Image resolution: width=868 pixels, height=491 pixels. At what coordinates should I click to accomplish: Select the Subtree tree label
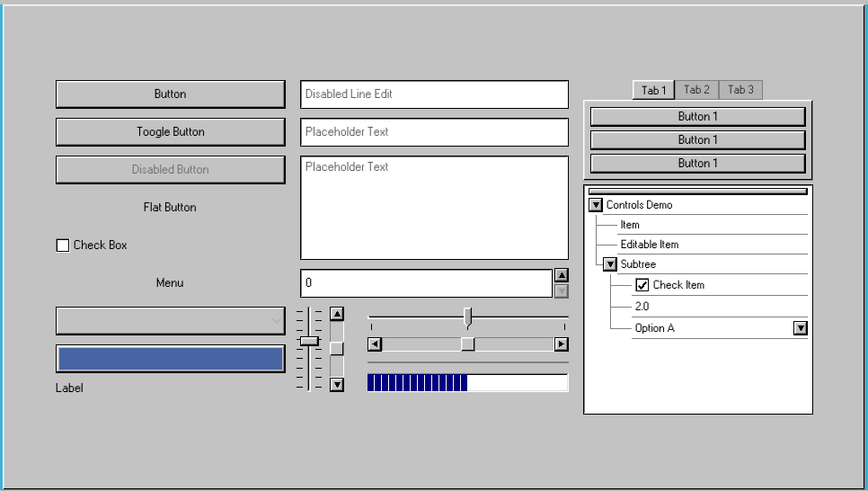click(x=638, y=264)
